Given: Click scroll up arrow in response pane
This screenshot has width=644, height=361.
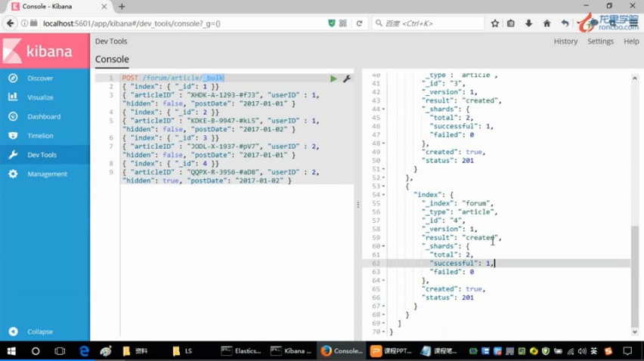Looking at the screenshot, I should tap(635, 78).
